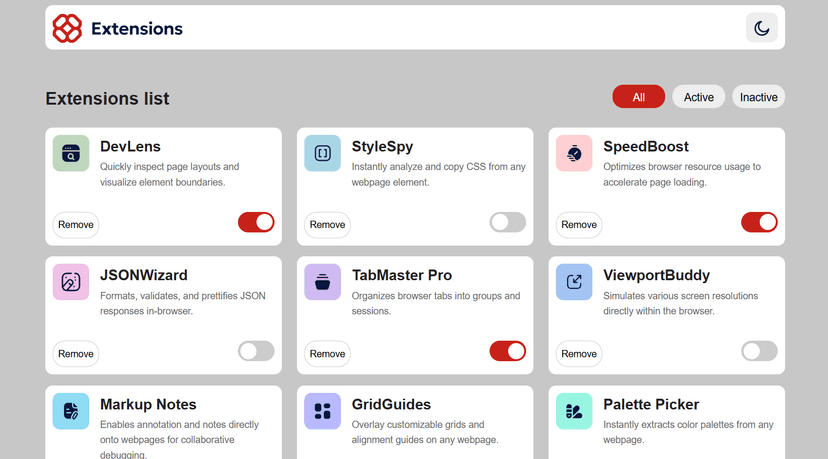
Task: Turn off the SpeedBoost toggle
Action: coord(759,222)
